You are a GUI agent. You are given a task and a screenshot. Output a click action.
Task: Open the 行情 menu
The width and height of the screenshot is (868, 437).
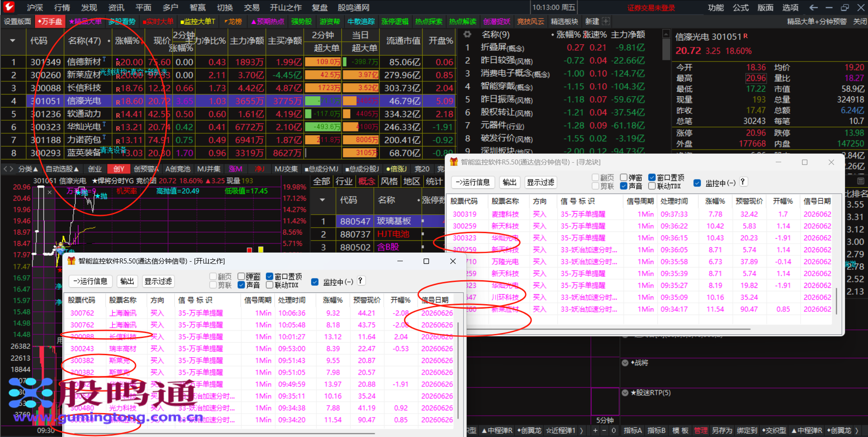tap(62, 7)
